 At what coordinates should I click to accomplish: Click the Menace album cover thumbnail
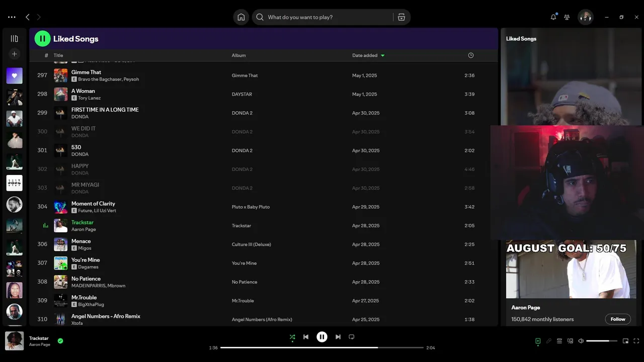point(61,244)
